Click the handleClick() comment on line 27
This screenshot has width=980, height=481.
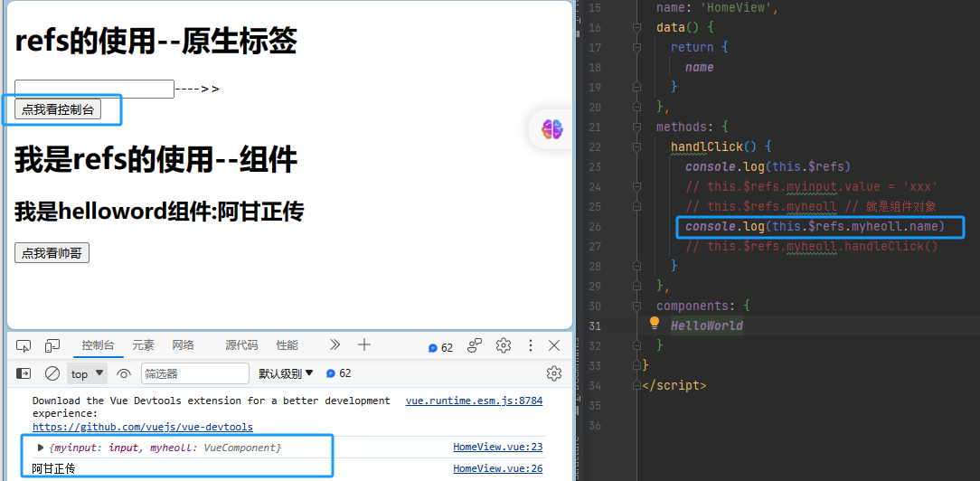812,246
